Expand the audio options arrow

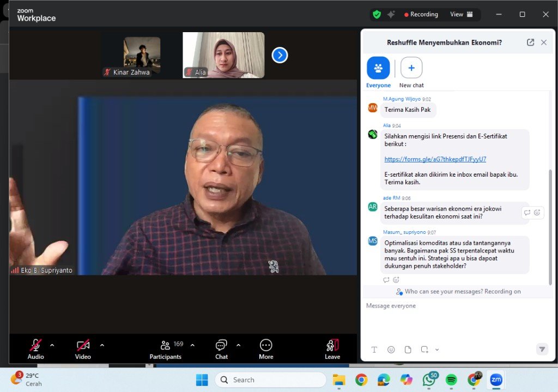click(x=52, y=345)
